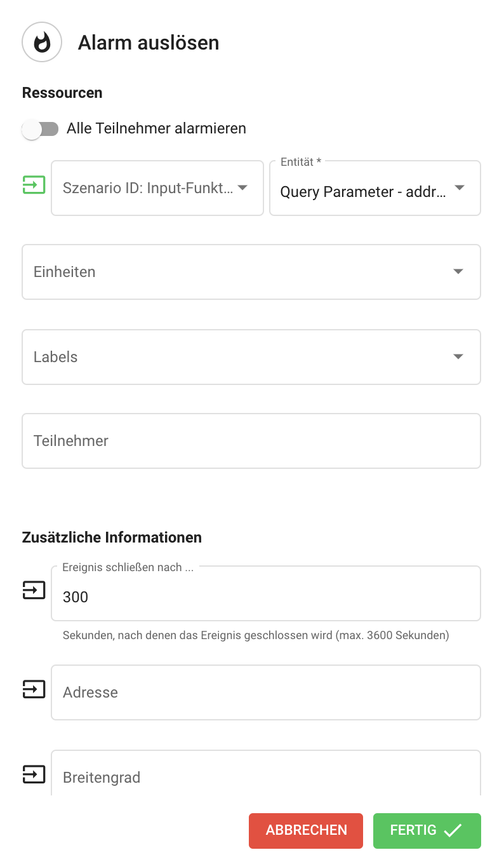Enable Alle Teilnehmer alarmieren
Image resolution: width=504 pixels, height=864 pixels.
40,129
